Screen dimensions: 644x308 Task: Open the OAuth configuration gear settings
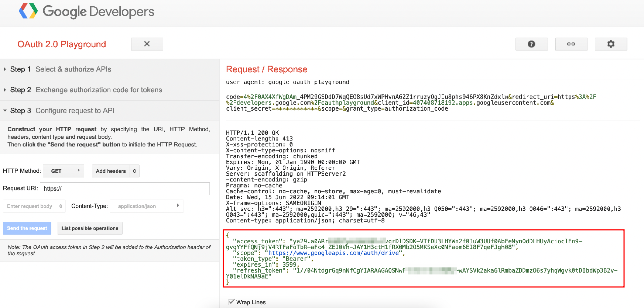pos(611,44)
